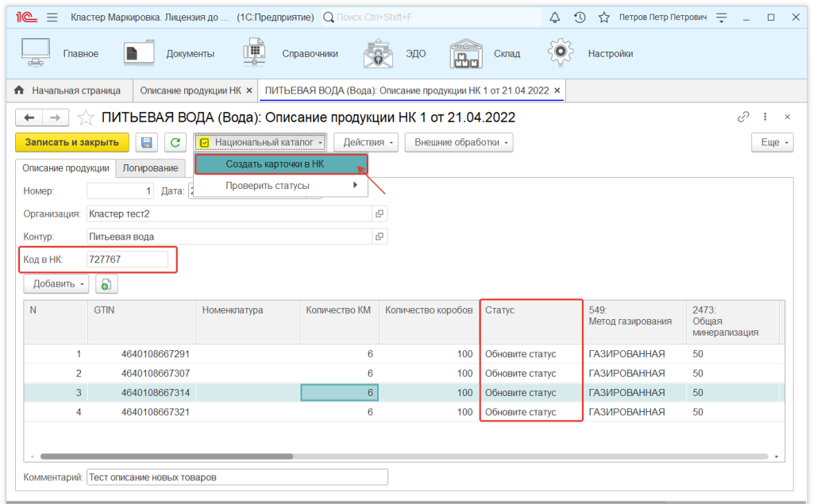Click Статус column header
This screenshot has width=813, height=504.
coord(531,321)
